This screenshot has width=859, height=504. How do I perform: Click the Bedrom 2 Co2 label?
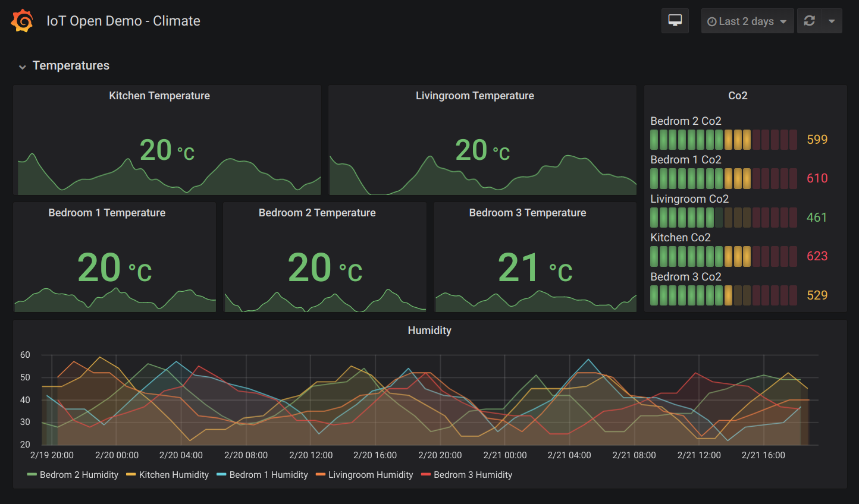tap(686, 121)
